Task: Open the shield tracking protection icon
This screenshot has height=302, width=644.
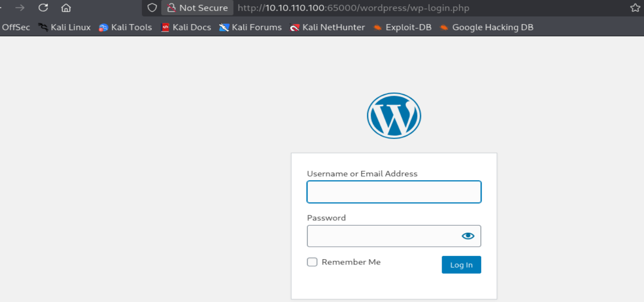Action: (152, 8)
